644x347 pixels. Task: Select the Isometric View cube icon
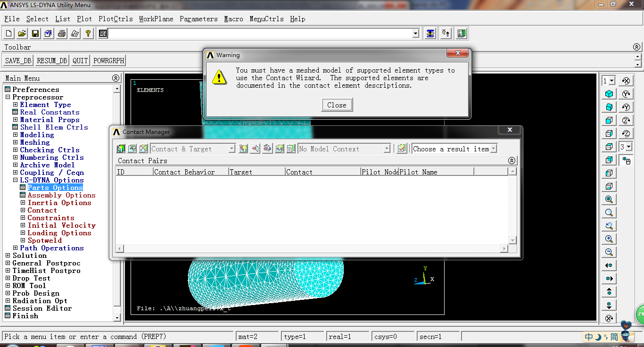click(x=609, y=94)
